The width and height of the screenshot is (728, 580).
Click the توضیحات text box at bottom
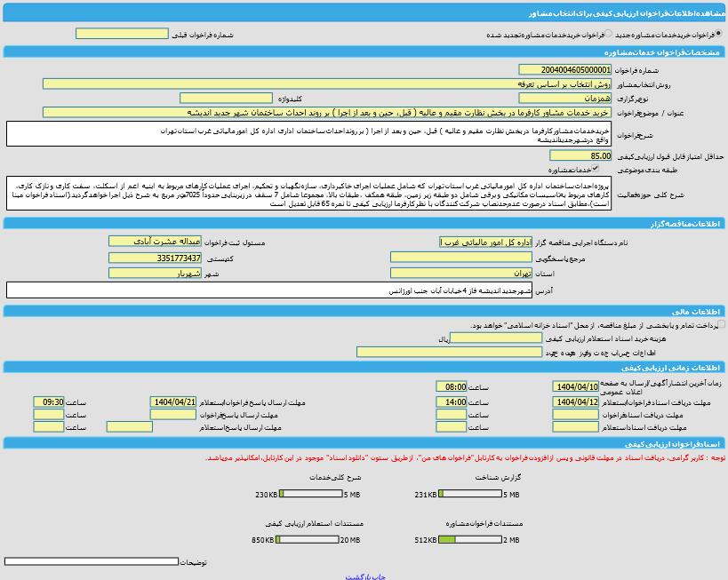(x=92, y=561)
